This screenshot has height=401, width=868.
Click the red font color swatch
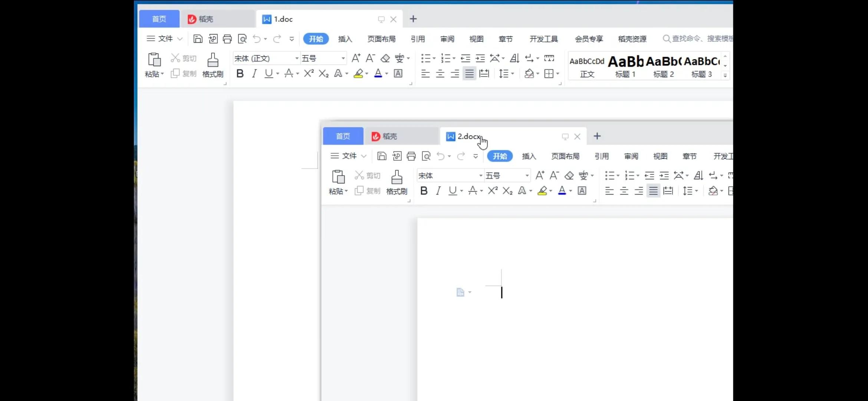(x=378, y=73)
